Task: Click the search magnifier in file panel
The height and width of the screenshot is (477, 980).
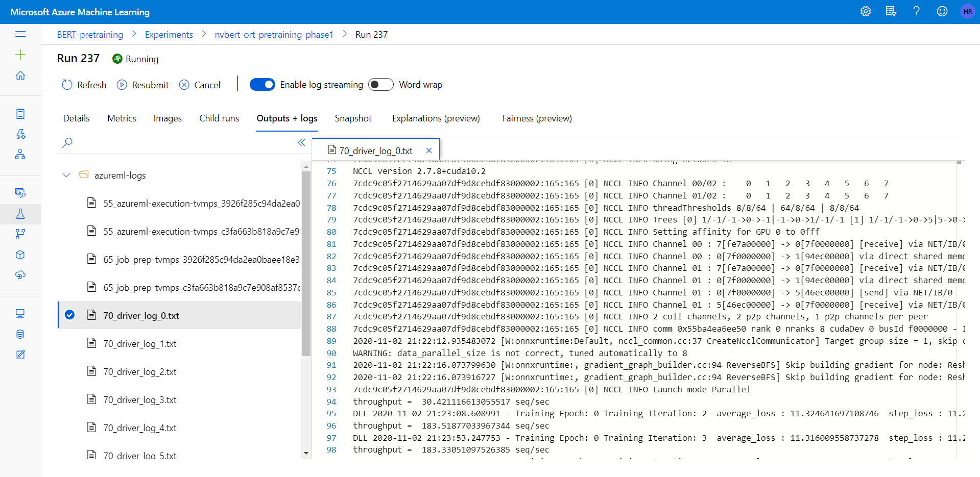Action: coord(67,142)
